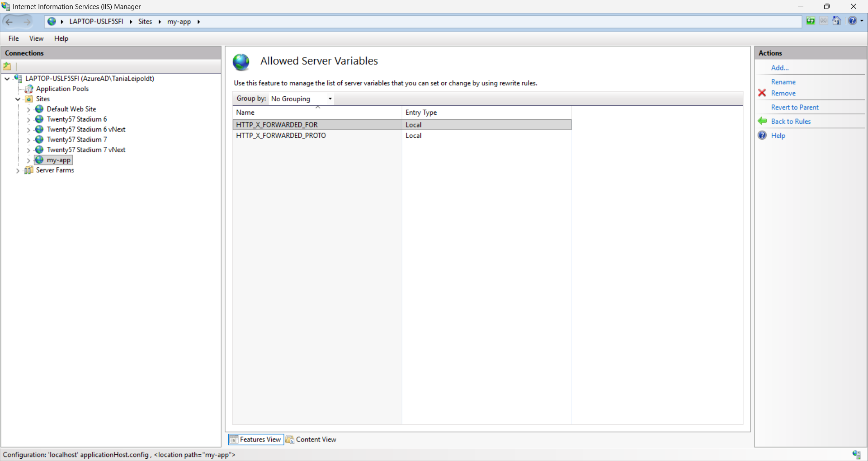Click the Refresh Page toolbar icon

click(x=811, y=21)
